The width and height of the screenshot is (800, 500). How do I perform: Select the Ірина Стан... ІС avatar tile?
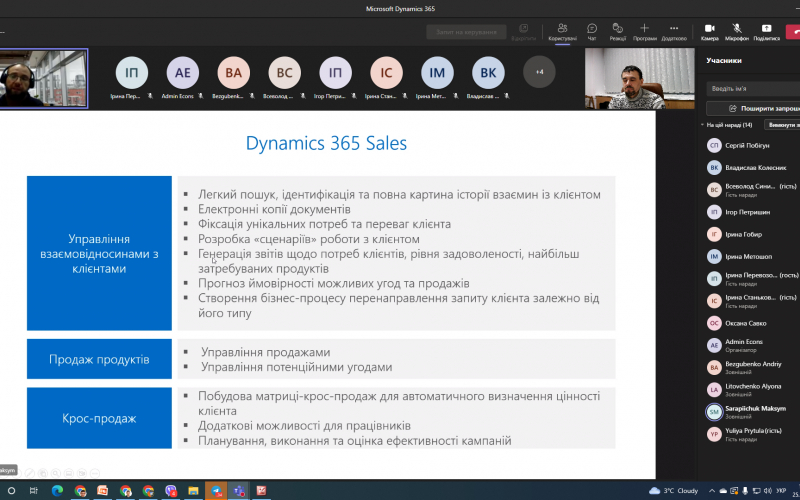pos(386,73)
